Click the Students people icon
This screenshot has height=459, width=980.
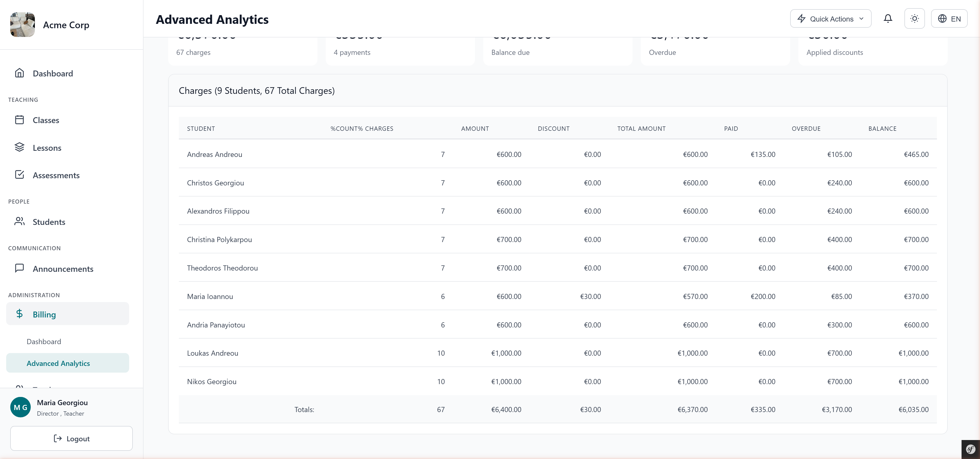click(x=19, y=222)
